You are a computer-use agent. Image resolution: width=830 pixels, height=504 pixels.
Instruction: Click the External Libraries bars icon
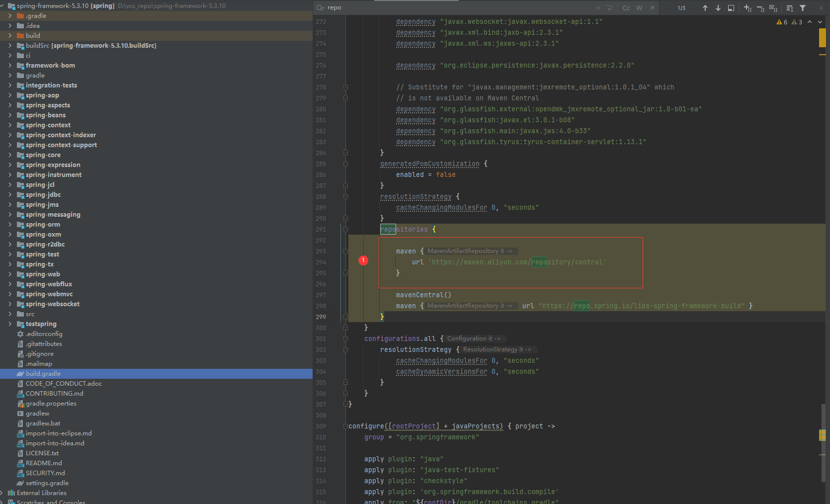point(11,493)
